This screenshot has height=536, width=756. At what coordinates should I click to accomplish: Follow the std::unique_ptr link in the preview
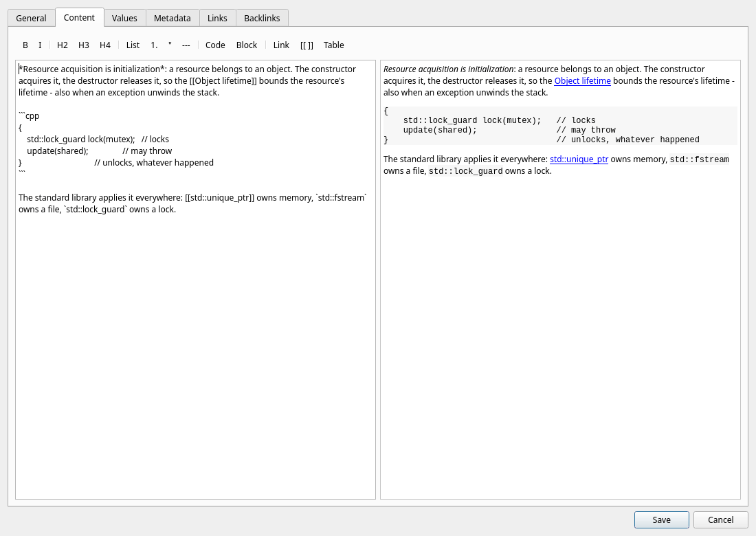(x=579, y=159)
